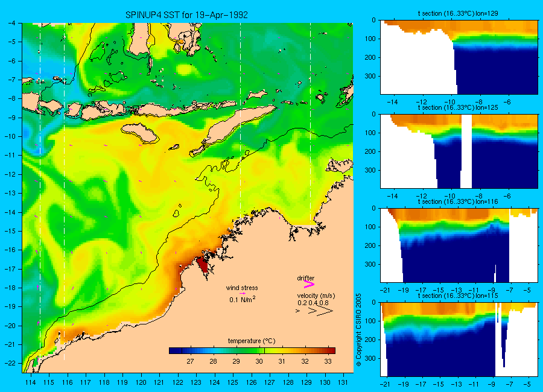Click latitude label "-22" on map y-axis

tap(10, 363)
